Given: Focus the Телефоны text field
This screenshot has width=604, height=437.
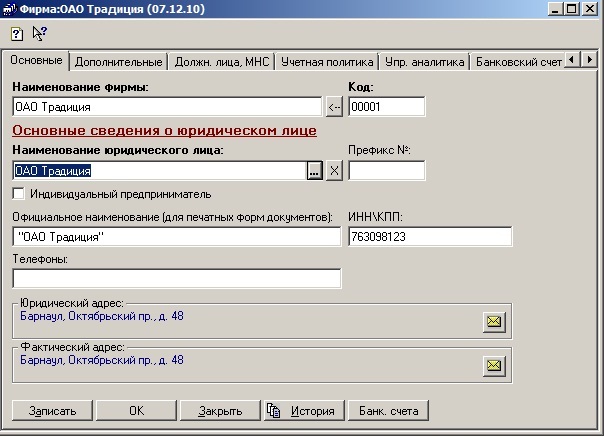Looking at the screenshot, I should 177,278.
